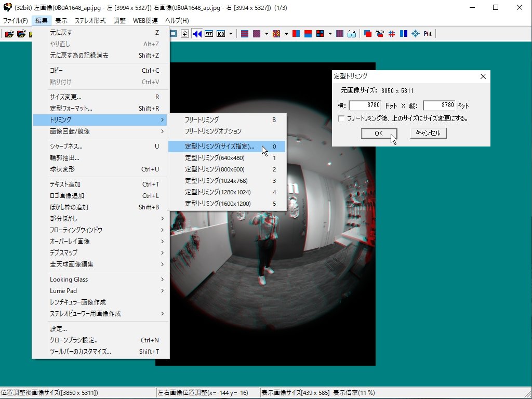The image size is (532, 399).
Task: Click the Pht toolbar icon
Action: (x=428, y=34)
